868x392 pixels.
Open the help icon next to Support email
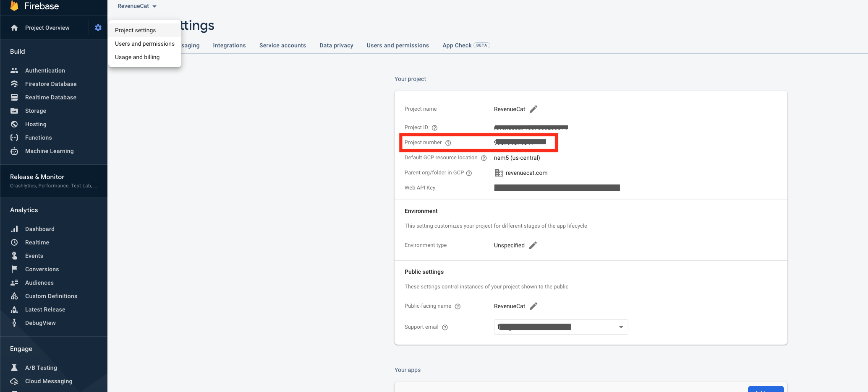(x=445, y=327)
